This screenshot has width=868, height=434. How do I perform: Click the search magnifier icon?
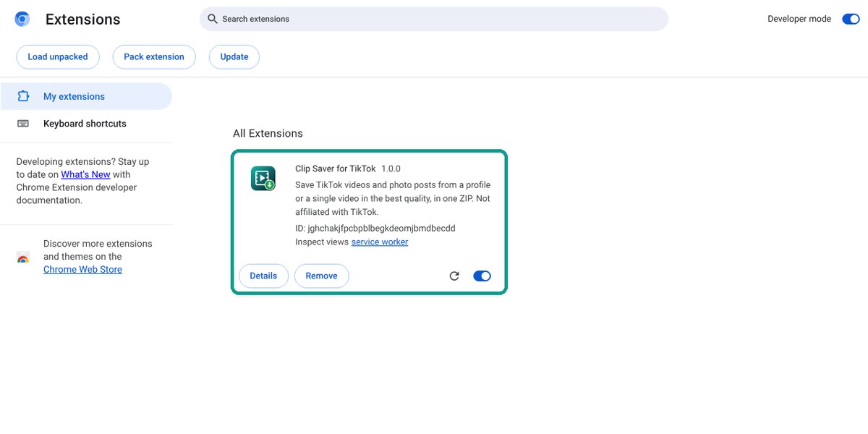pyautogui.click(x=213, y=19)
